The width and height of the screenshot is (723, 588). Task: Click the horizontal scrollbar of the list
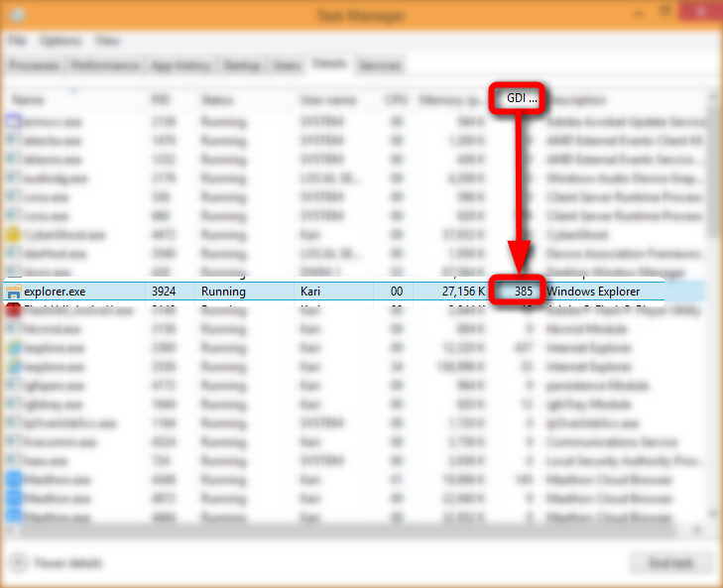tap(348, 530)
